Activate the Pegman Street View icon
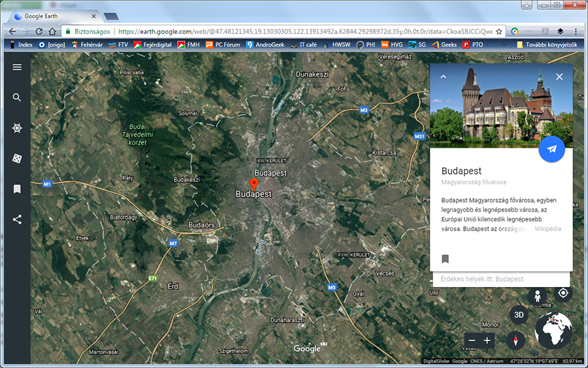Image resolution: width=588 pixels, height=368 pixels. tap(538, 296)
